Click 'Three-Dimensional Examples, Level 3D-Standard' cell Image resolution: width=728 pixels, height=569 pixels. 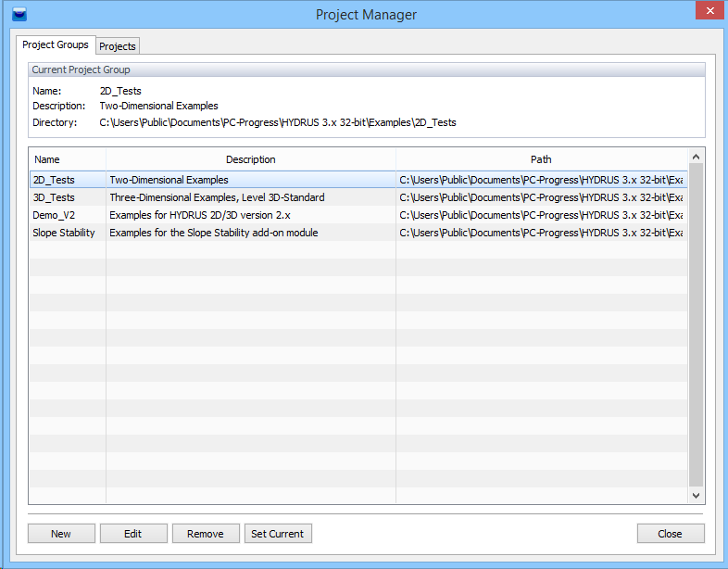pyautogui.click(x=251, y=197)
